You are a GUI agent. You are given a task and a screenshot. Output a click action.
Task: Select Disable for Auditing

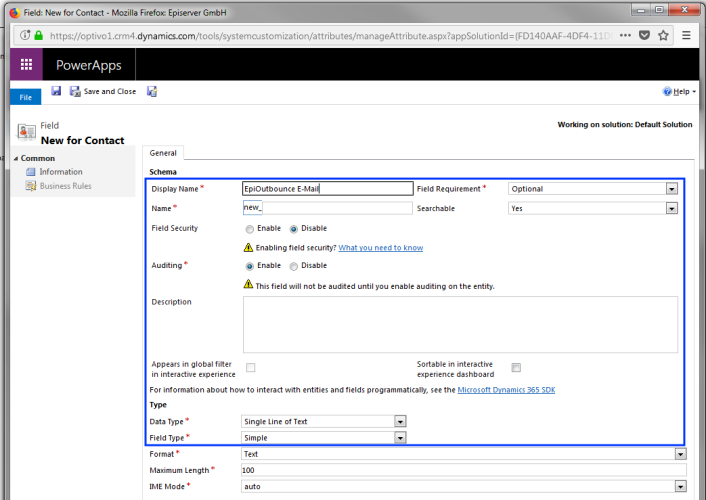coord(293,266)
